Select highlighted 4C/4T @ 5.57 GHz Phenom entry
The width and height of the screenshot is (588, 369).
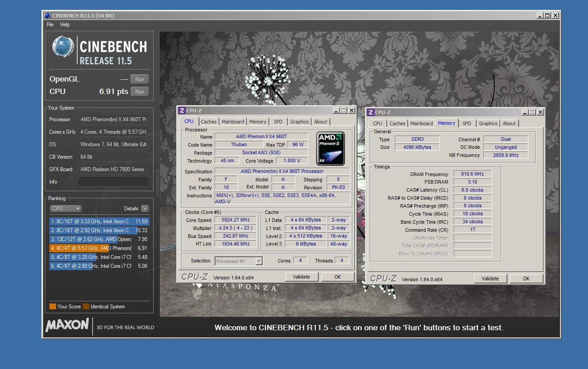pos(99,248)
